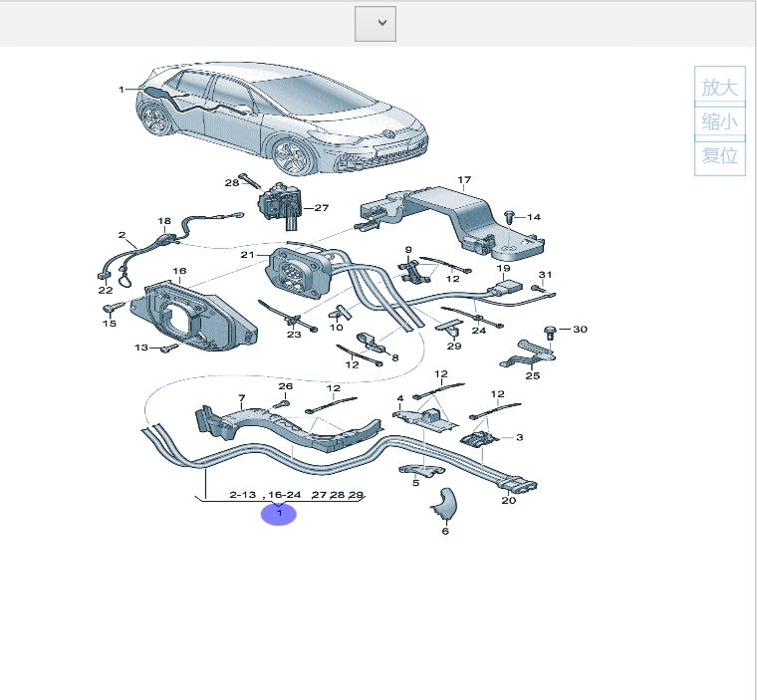Open the dropdown at the top of the page
The height and width of the screenshot is (700, 757).
(376, 23)
